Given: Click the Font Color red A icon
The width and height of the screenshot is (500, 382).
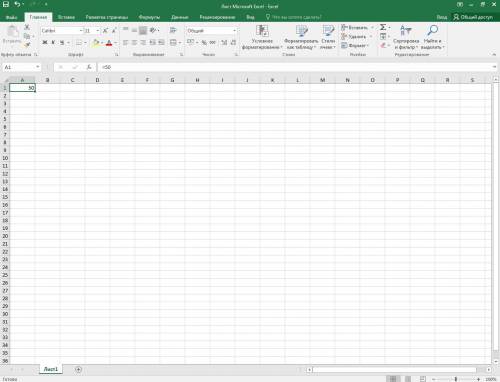Looking at the screenshot, I should point(109,43).
